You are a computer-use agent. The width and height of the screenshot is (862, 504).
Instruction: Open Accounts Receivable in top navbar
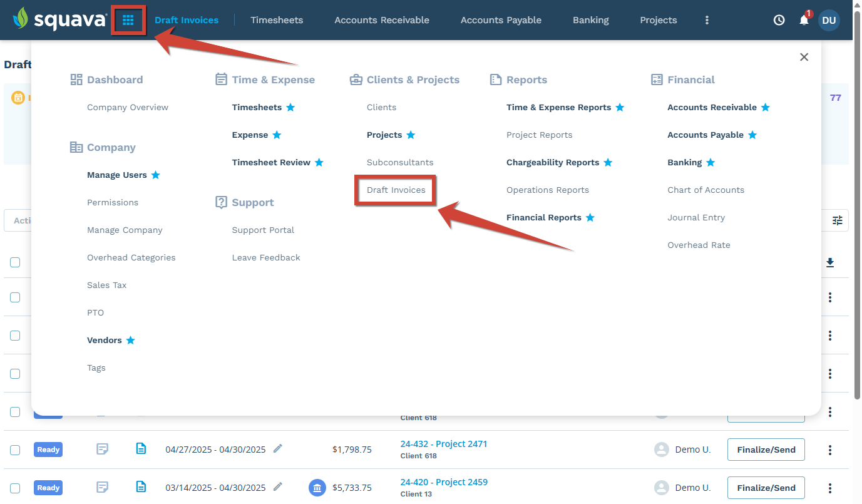(x=382, y=20)
